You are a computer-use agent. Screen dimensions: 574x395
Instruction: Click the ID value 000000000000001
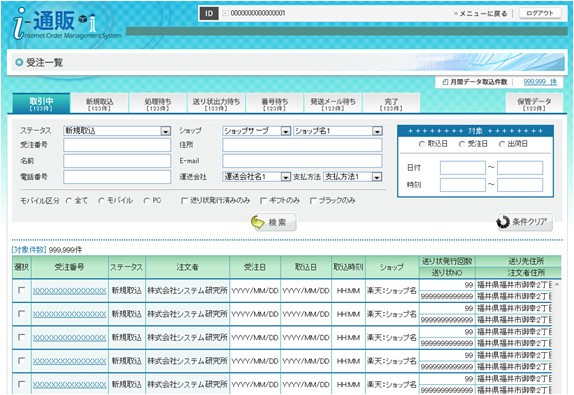258,13
